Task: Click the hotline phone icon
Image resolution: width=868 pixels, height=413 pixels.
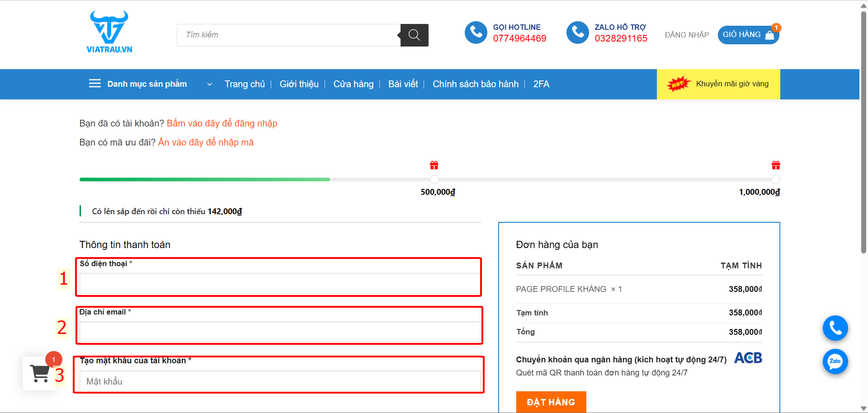Action: click(476, 33)
